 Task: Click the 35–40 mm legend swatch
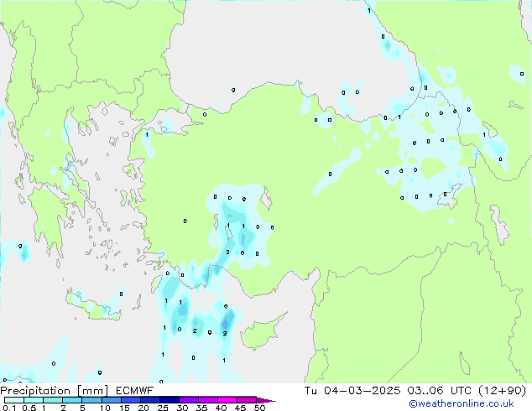[x=208, y=400]
